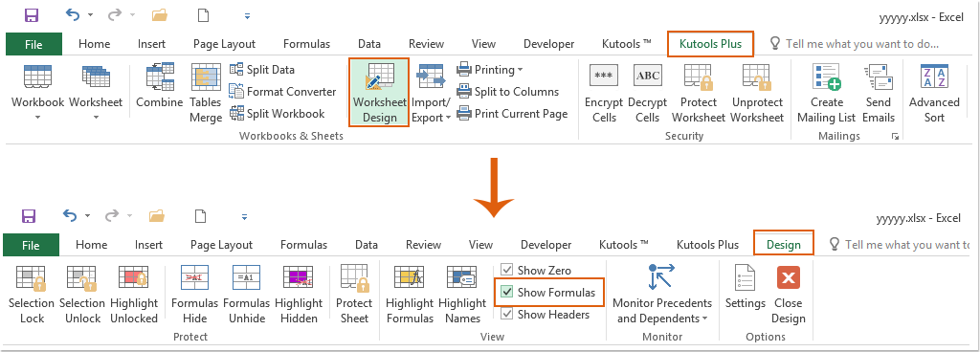This screenshot has height=352, width=980.
Task: Click Print Current Page
Action: coord(512,114)
